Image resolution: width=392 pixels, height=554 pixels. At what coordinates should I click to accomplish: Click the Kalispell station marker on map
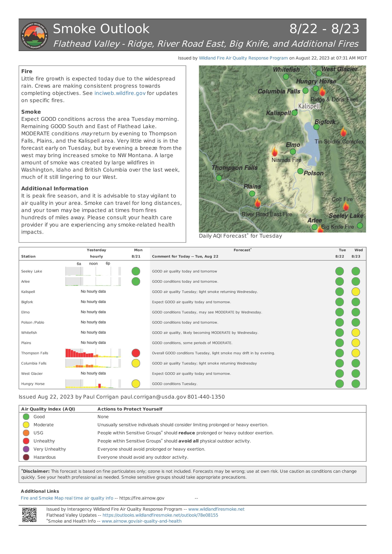click(x=294, y=113)
